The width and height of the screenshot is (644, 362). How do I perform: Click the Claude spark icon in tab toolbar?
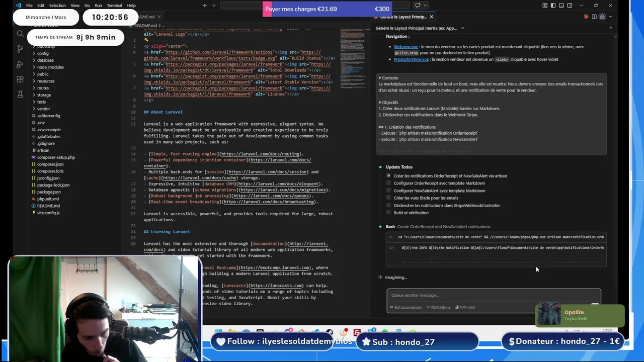coord(586,17)
